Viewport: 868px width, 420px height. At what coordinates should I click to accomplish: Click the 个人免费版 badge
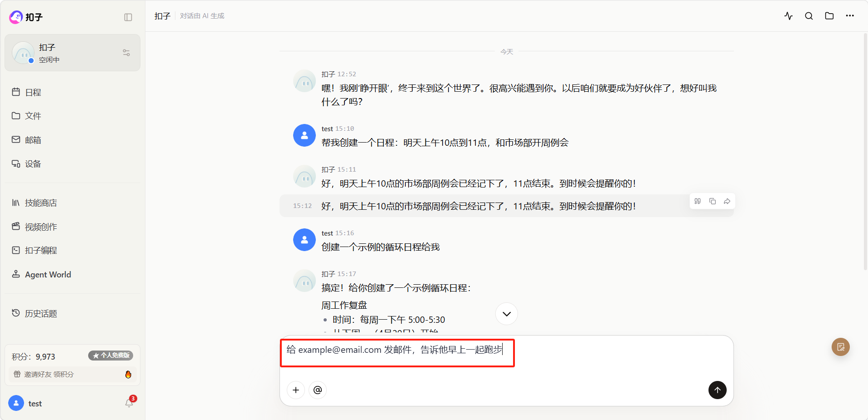click(x=111, y=356)
